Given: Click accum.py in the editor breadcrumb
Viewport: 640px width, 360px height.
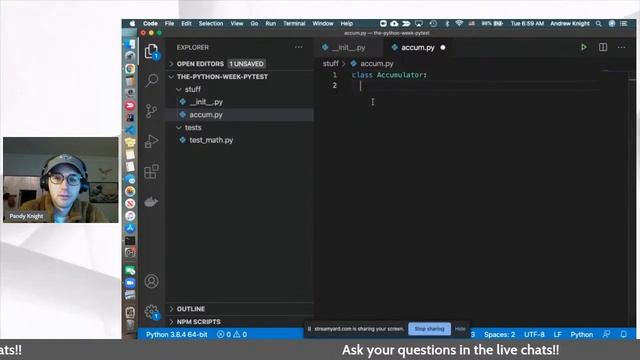Looking at the screenshot, I should pos(376,64).
